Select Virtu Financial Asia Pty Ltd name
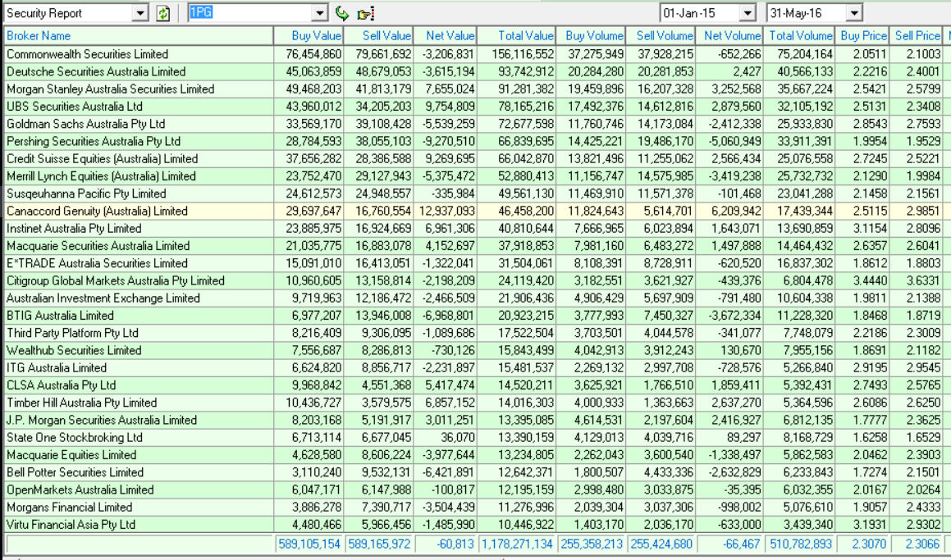Image resolution: width=951 pixels, height=560 pixels. [71, 525]
